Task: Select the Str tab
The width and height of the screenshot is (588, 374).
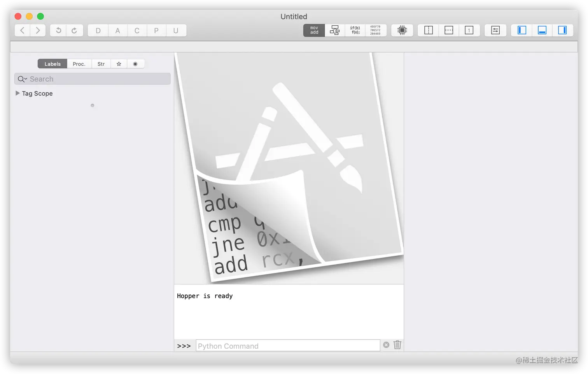Action: pos(101,64)
